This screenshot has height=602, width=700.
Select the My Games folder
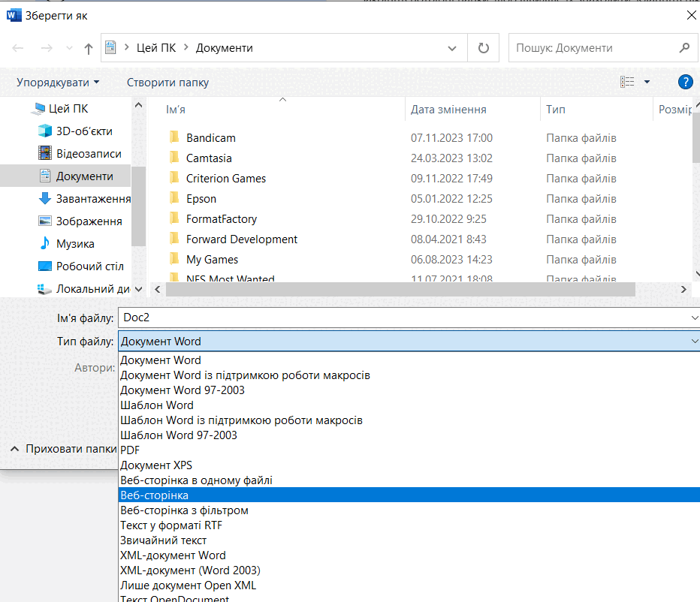[x=212, y=259]
